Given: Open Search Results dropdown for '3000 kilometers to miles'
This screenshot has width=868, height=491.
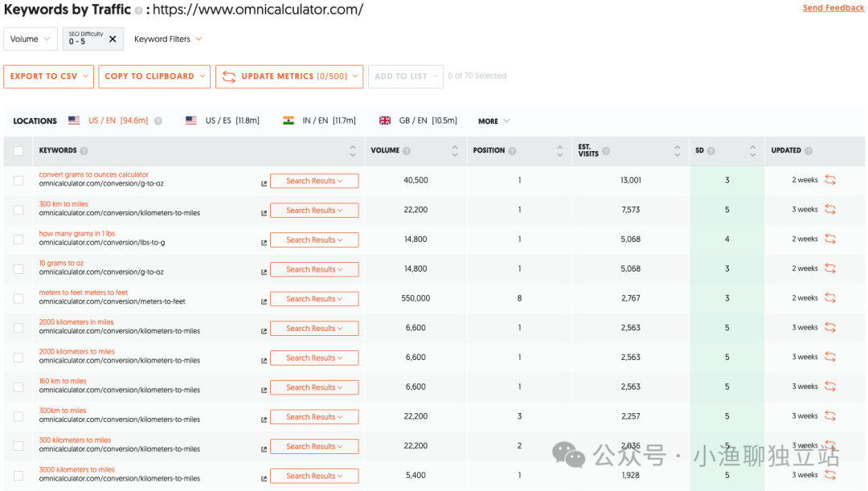Looking at the screenshot, I should [x=314, y=476].
